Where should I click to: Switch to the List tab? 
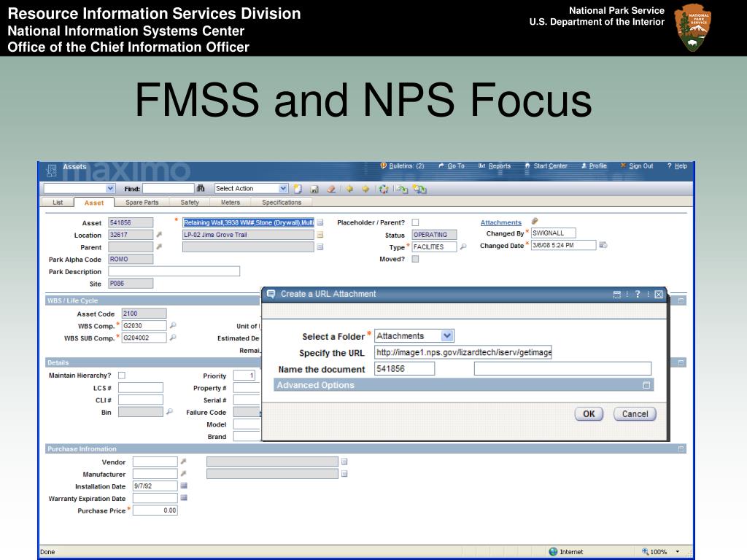[x=58, y=203]
